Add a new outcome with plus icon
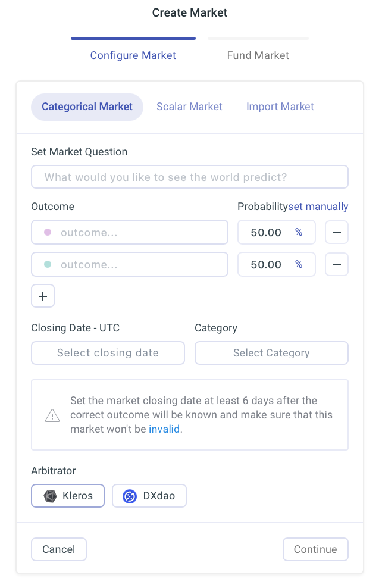 point(43,296)
